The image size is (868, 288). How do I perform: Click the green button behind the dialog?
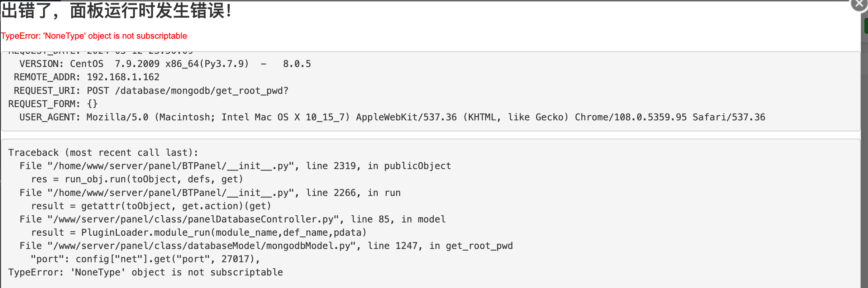point(866,26)
